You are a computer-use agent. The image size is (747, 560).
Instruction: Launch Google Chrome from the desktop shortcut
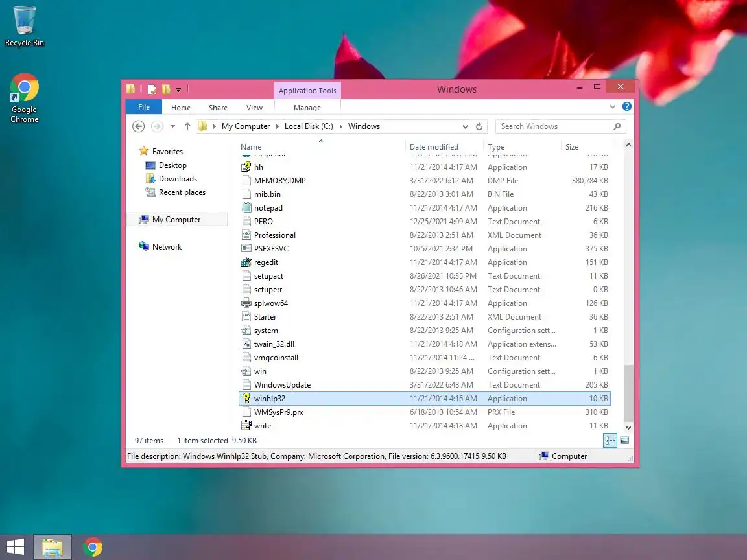coord(24,98)
